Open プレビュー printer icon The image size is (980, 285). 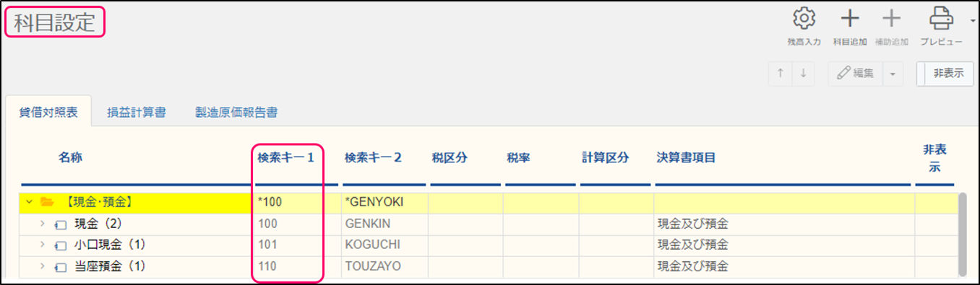(x=942, y=19)
